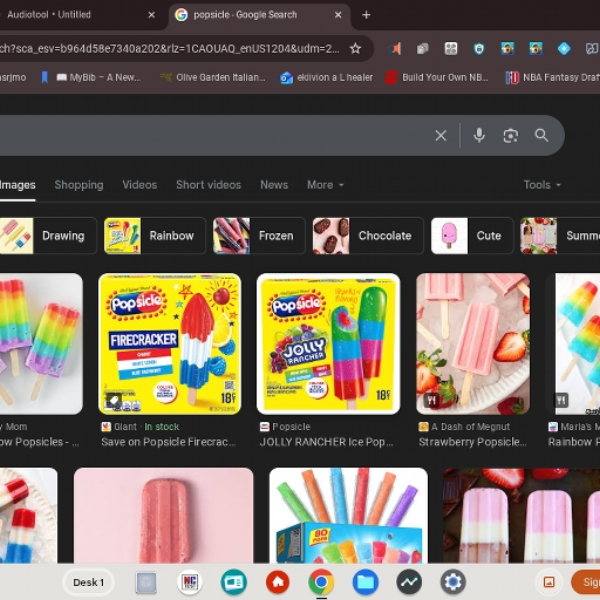Screen dimensions: 600x600
Task: Click the Popsicle source label under Jolly Rancher
Action: coord(291,427)
